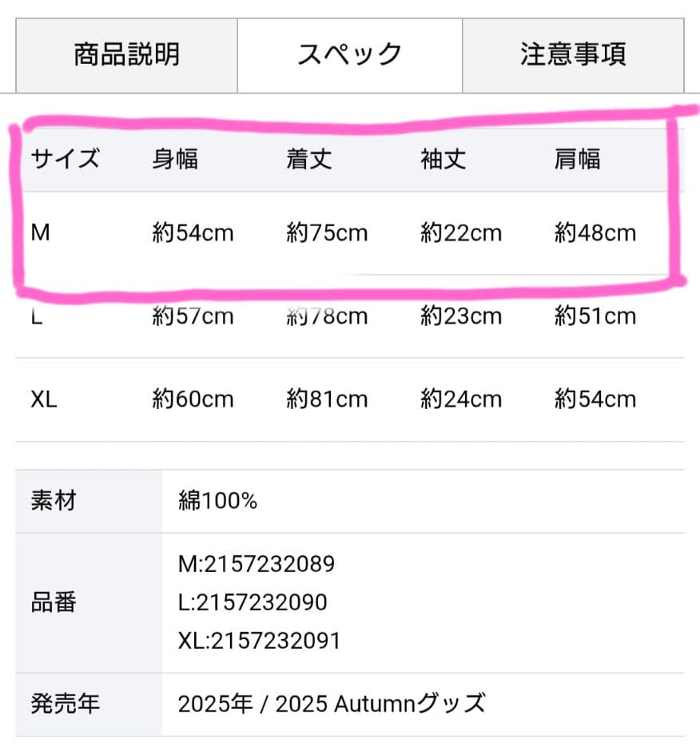Select the 約75cm measurement cell

(x=327, y=232)
